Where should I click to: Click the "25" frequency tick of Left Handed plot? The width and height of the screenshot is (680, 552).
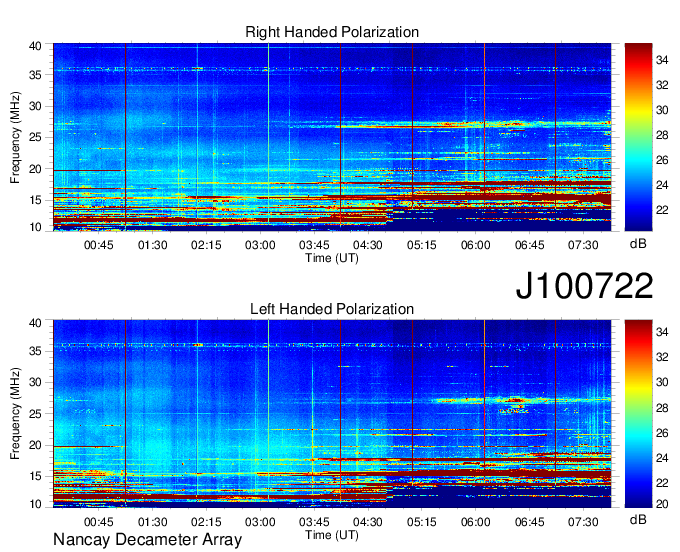pos(35,414)
